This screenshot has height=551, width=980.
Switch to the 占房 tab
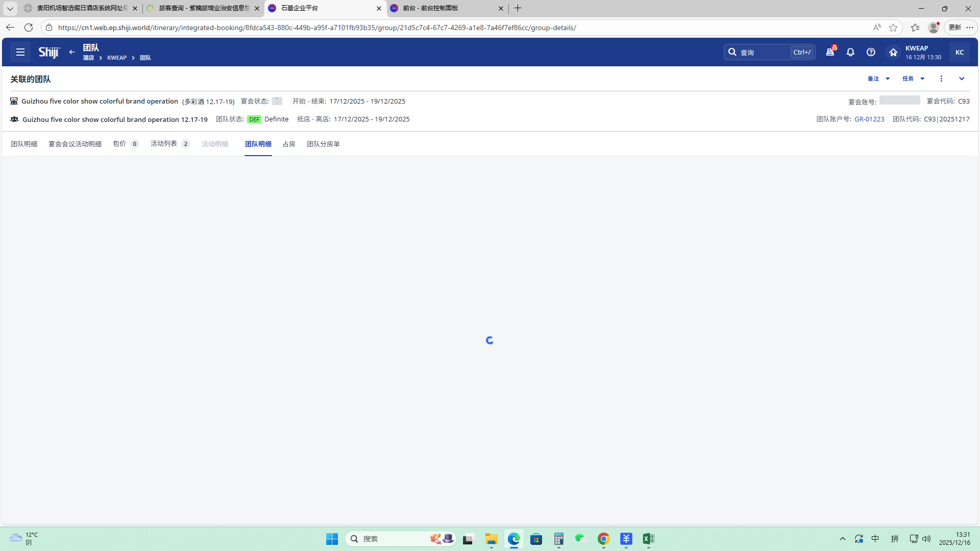[289, 144]
